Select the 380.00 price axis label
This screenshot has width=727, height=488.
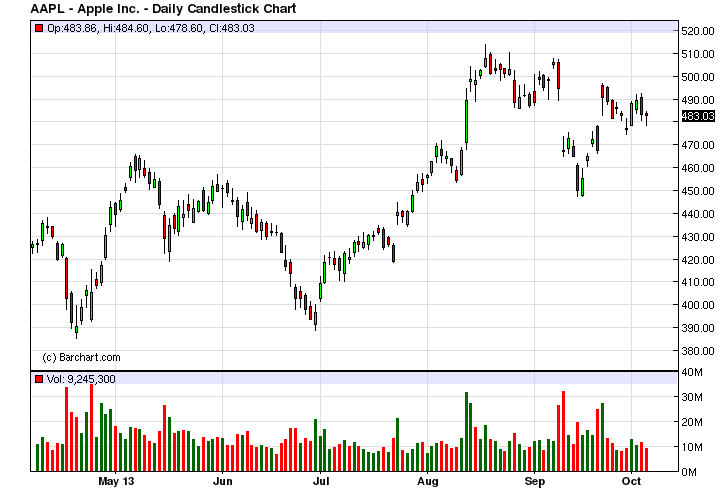pyautogui.click(x=698, y=351)
